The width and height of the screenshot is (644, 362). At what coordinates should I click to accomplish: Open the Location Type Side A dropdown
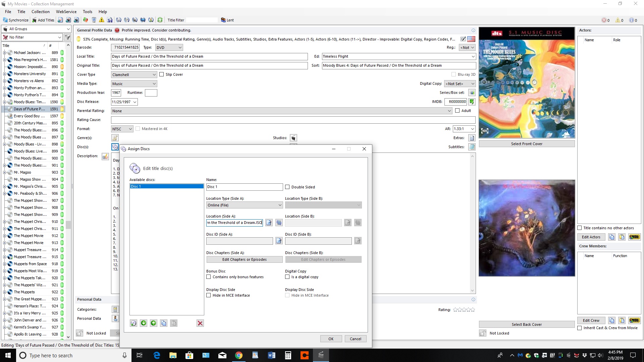[x=245, y=205]
